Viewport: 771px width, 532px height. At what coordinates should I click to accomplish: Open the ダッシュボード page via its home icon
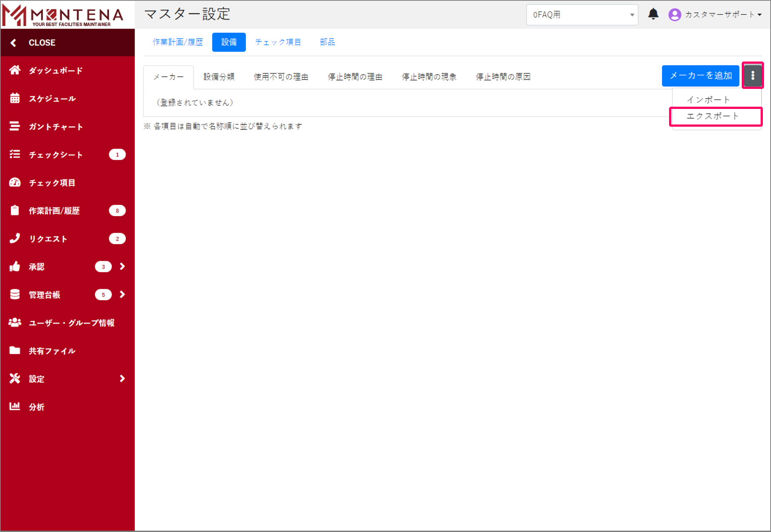tap(15, 70)
